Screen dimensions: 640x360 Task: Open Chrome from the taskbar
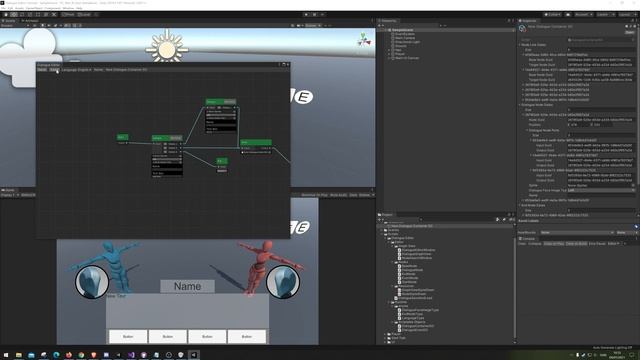point(81,355)
